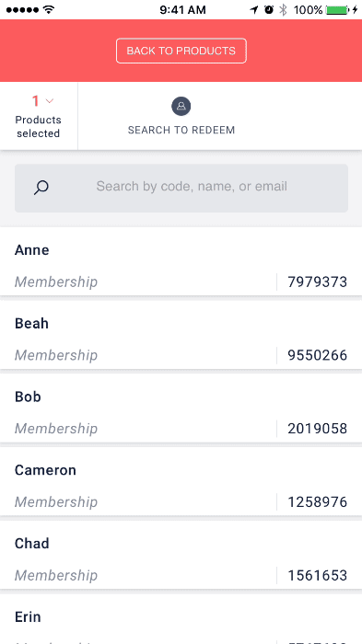This screenshot has width=362, height=644.
Task: Tap the user profile icon above Search to Redeem
Action: click(181, 107)
